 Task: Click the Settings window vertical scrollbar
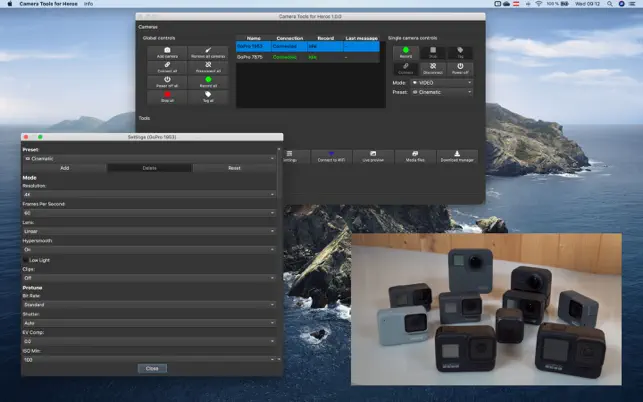coord(279,254)
